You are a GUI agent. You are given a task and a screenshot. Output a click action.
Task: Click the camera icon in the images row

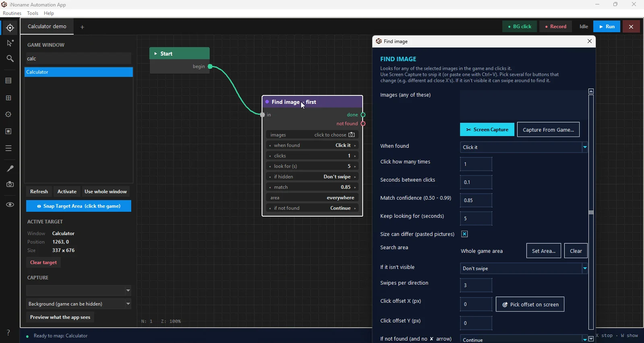tap(352, 135)
